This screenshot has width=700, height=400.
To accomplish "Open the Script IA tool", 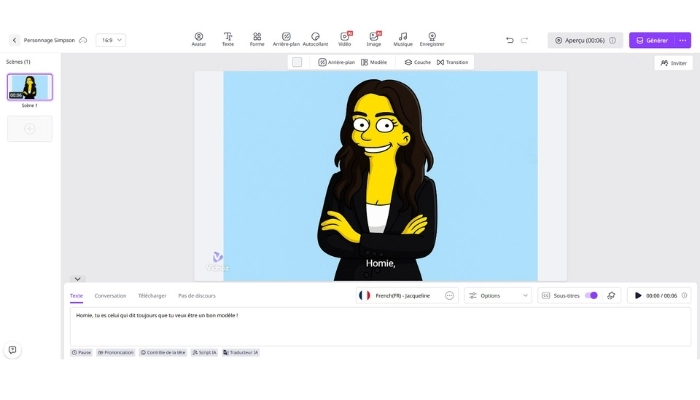I will tap(204, 352).
